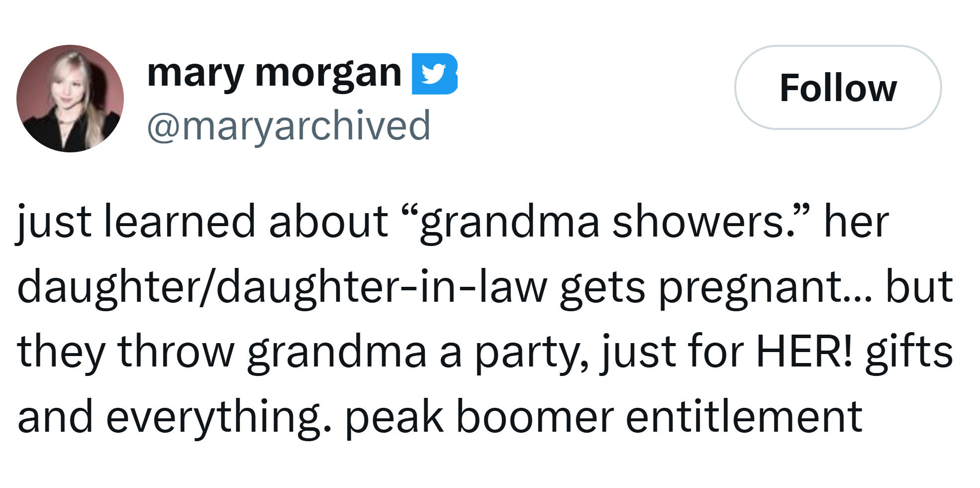980x488 pixels.
Task: Click the word "gifts" in the tweet
Action: coord(909,352)
